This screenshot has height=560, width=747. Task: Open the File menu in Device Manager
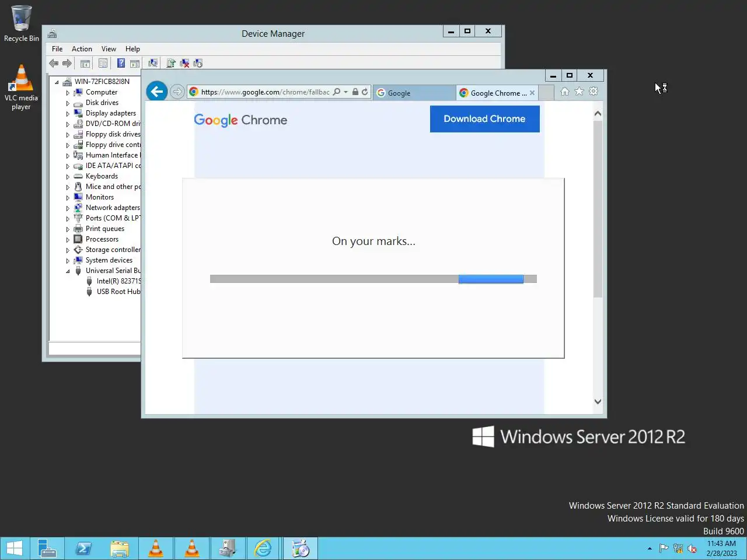[57, 49]
